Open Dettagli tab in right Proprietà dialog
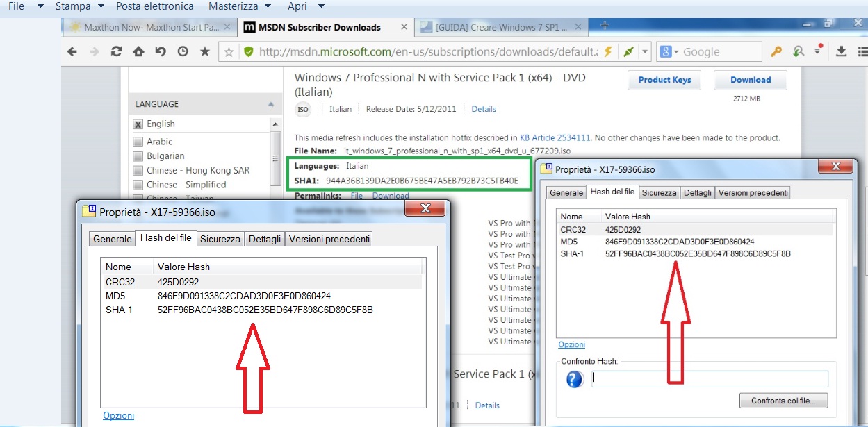 click(697, 192)
